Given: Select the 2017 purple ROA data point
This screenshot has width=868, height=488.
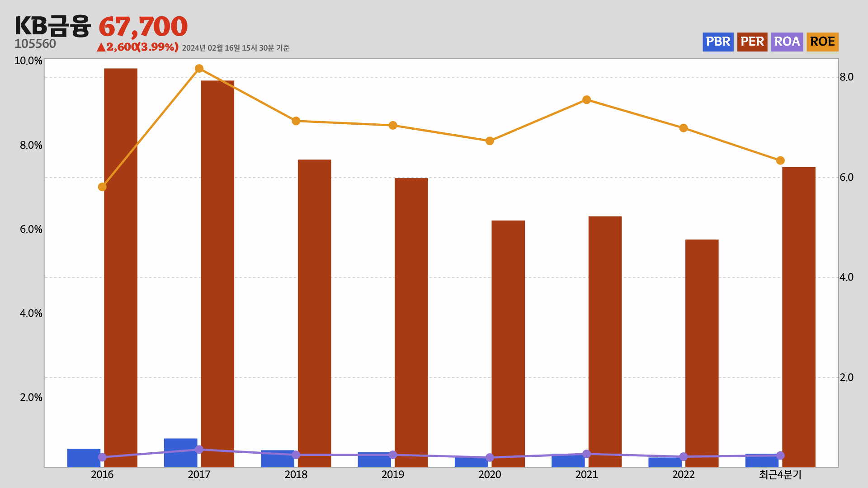Looking at the screenshot, I should [x=199, y=450].
